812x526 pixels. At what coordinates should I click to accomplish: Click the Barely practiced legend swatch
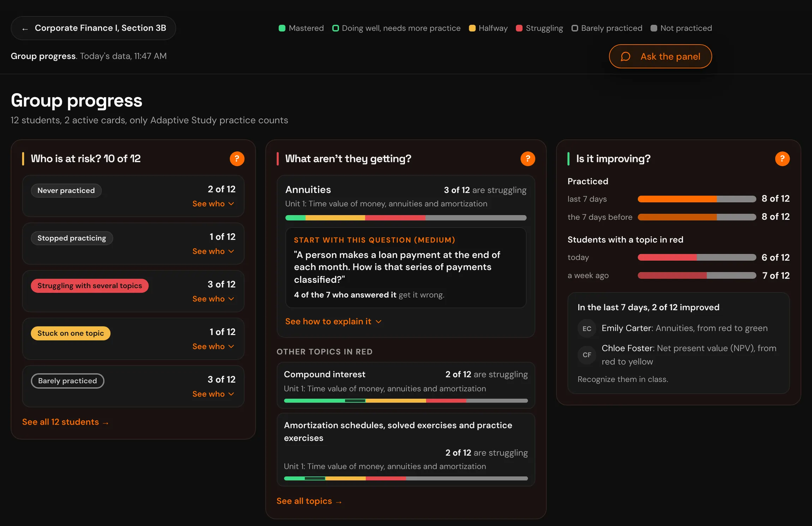coord(575,28)
